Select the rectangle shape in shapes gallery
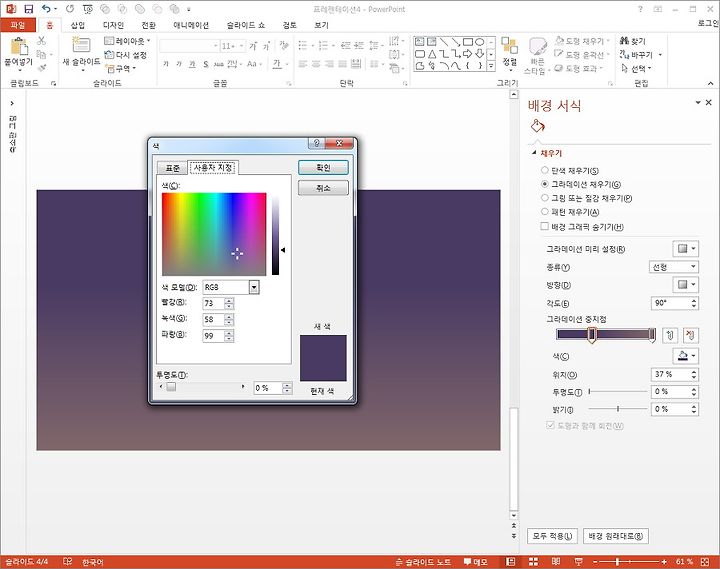This screenshot has height=569, width=720. click(467, 42)
